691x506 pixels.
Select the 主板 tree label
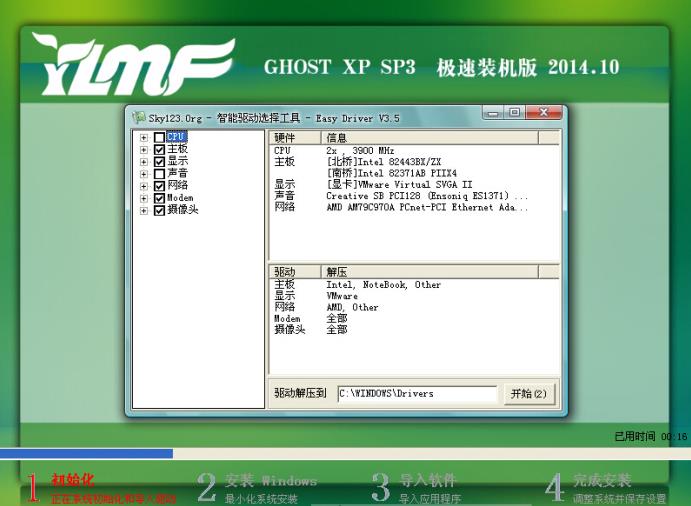tap(178, 149)
